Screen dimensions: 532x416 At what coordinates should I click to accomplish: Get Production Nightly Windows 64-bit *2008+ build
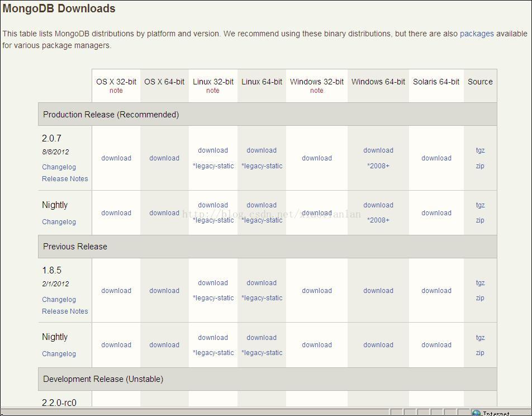(378, 220)
